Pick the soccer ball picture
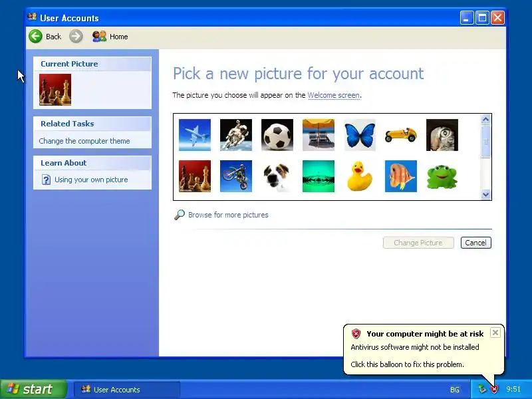The width and height of the screenshot is (532, 399). [277, 135]
